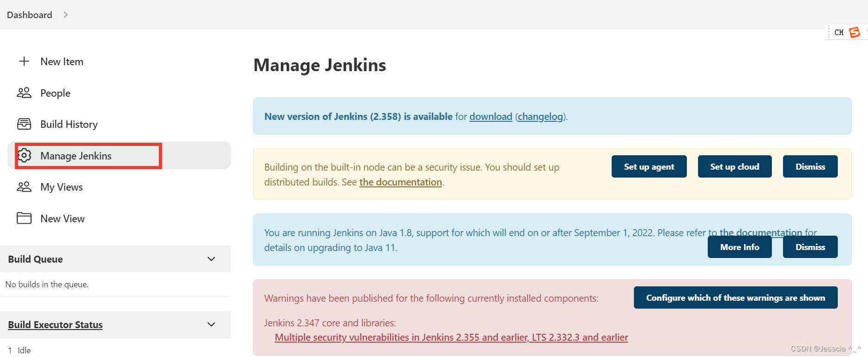Select Manage Jenkins in the sidebar
The image size is (868, 357).
click(x=119, y=155)
